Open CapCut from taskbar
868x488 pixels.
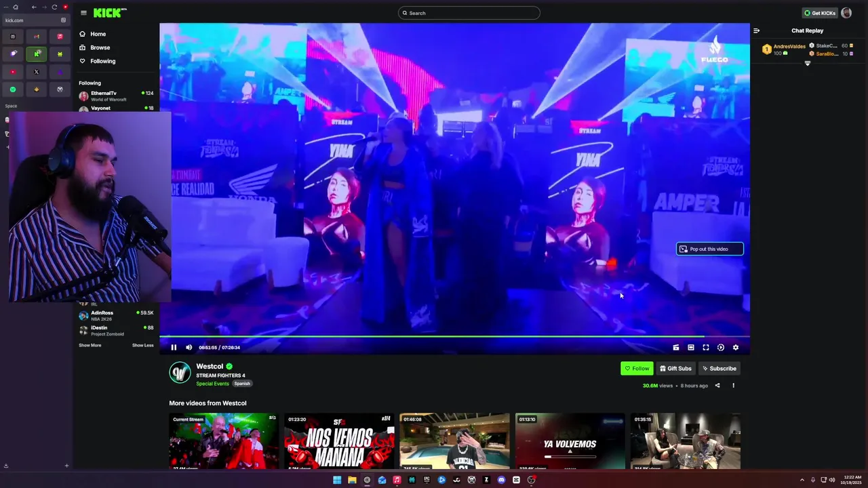[x=516, y=480]
